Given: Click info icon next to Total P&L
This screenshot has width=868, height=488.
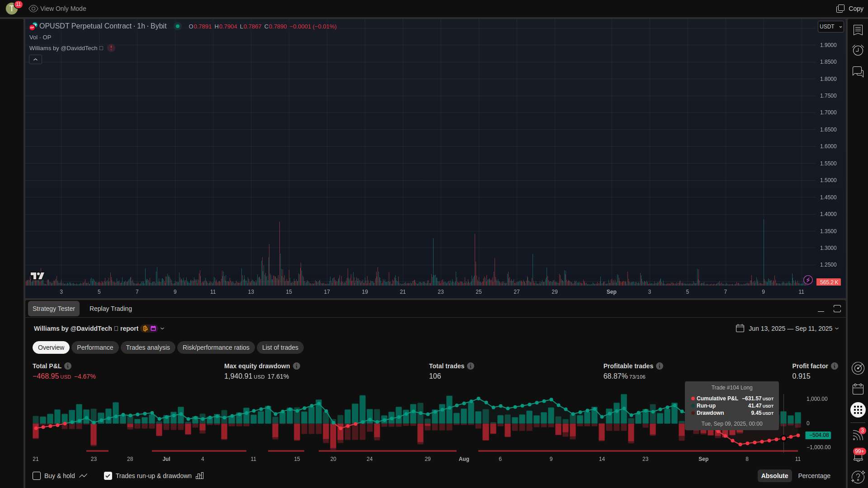Looking at the screenshot, I should click(x=68, y=366).
